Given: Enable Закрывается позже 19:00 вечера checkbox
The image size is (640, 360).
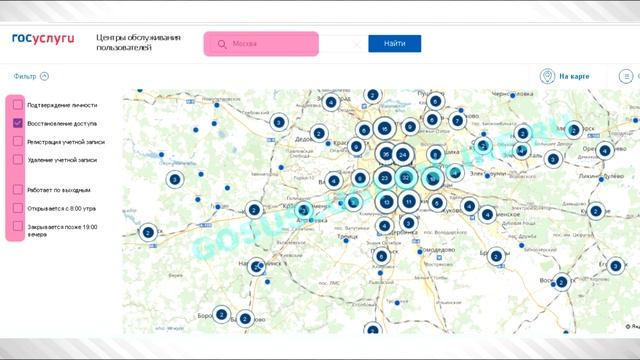Looking at the screenshot, I should tap(18, 226).
